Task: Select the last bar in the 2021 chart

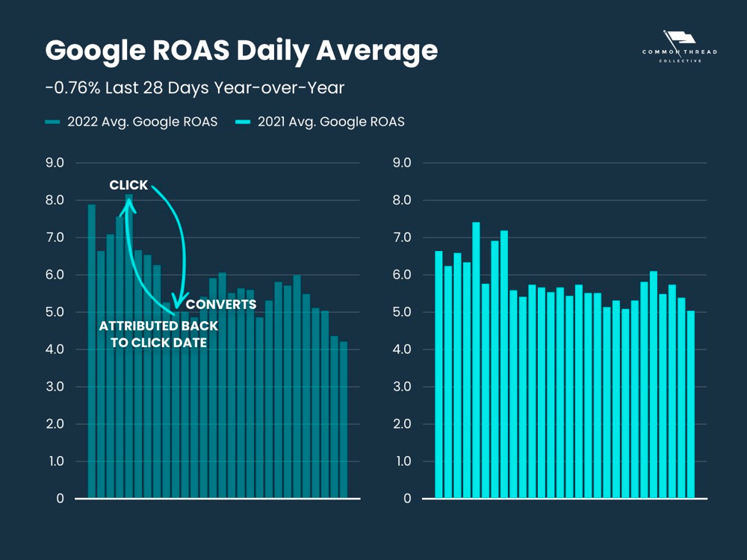Action: tap(690, 404)
